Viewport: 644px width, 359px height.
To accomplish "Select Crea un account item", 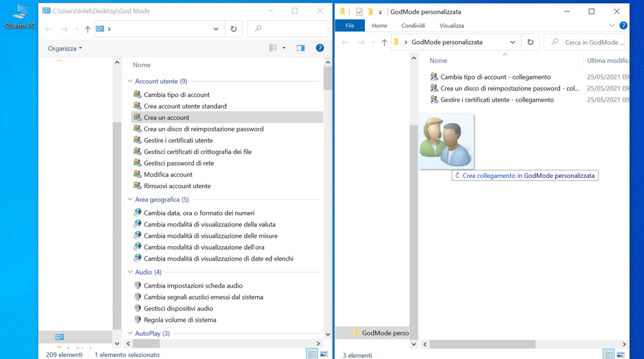I will [227, 117].
